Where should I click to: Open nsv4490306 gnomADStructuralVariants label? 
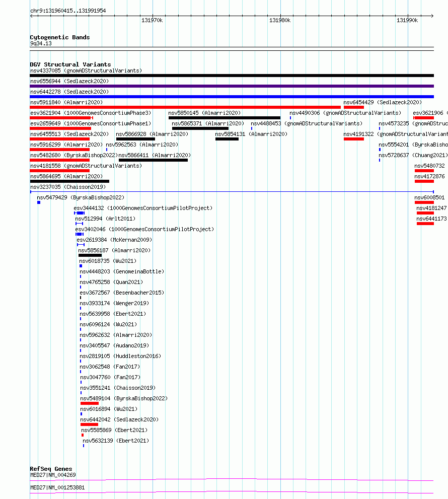coord(345,113)
